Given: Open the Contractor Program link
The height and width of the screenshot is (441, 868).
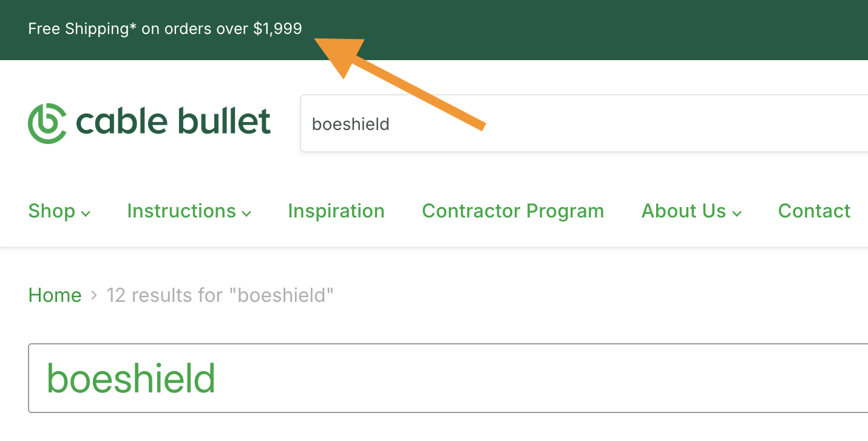Looking at the screenshot, I should 513,211.
